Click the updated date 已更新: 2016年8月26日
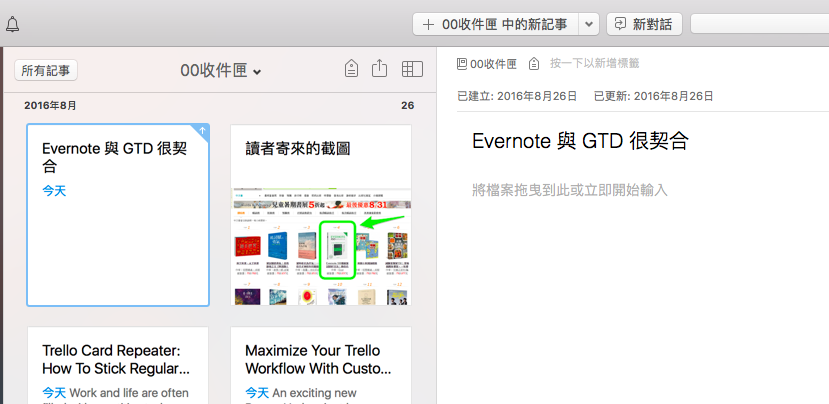This screenshot has height=404, width=829. 653,96
